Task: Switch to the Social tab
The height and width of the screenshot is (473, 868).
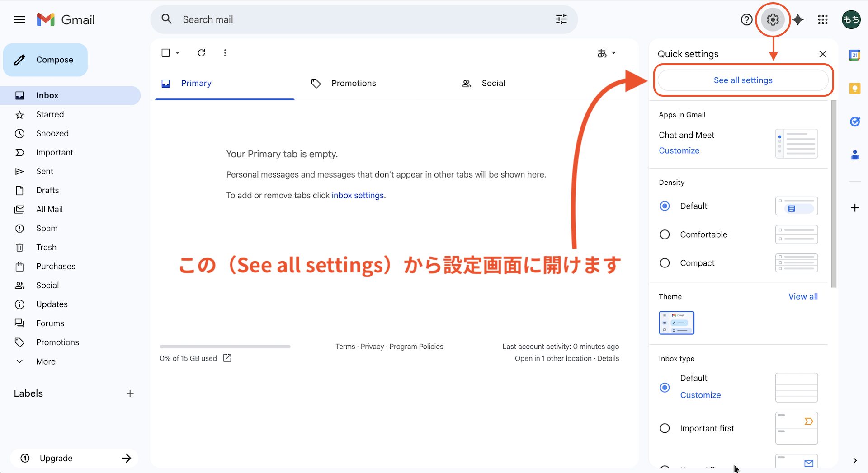Action: coord(493,83)
